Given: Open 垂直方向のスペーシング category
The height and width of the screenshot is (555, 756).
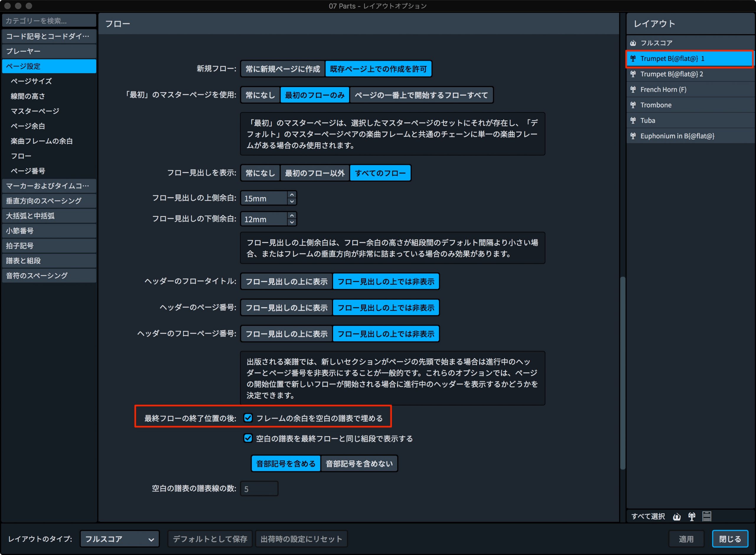Looking at the screenshot, I should click(x=49, y=201).
